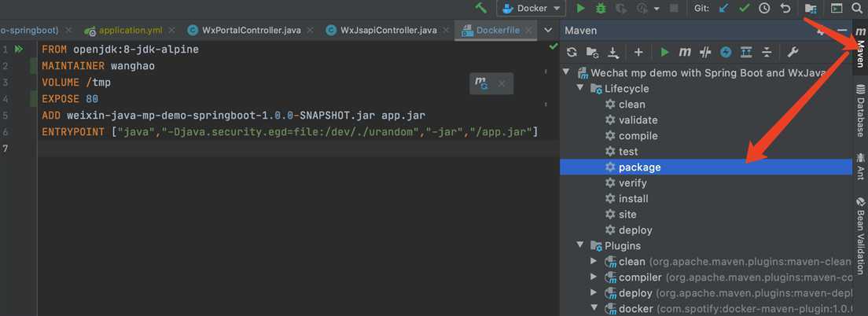The height and width of the screenshot is (316, 868).
Task: Click Git Commit green checkmark
Action: click(744, 9)
